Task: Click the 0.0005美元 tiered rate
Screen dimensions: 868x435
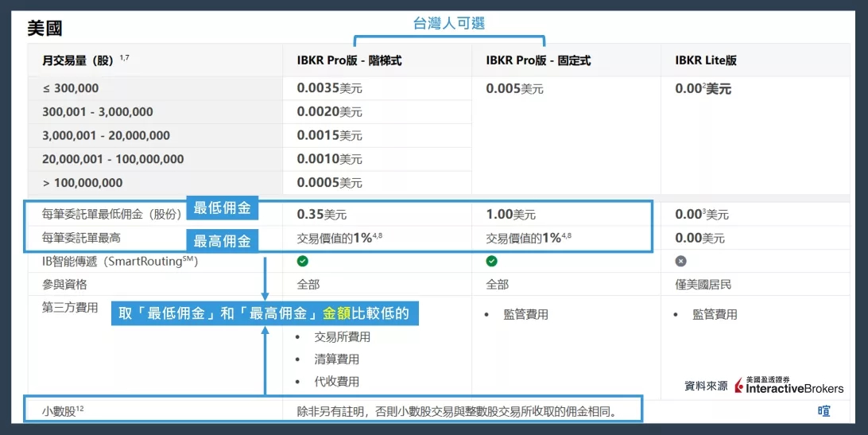Action: click(x=329, y=183)
